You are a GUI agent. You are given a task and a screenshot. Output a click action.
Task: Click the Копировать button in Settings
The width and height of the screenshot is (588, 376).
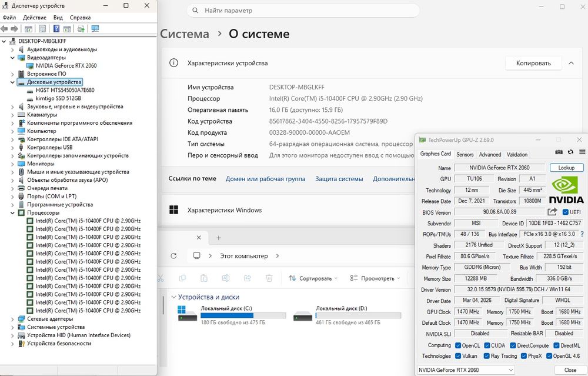pyautogui.click(x=533, y=63)
